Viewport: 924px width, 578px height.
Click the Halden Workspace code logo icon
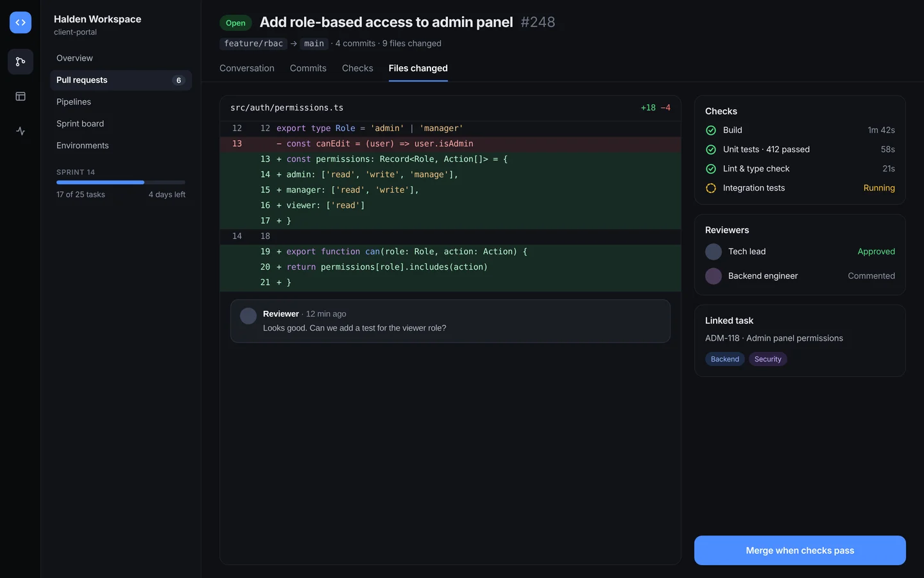[x=21, y=22]
